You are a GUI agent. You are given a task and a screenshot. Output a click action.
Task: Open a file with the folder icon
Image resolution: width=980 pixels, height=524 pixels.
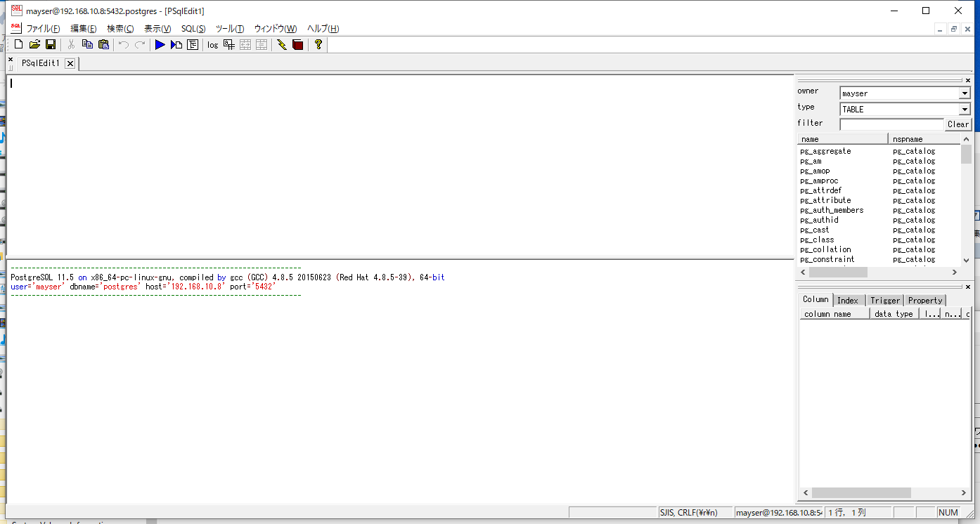pos(34,44)
